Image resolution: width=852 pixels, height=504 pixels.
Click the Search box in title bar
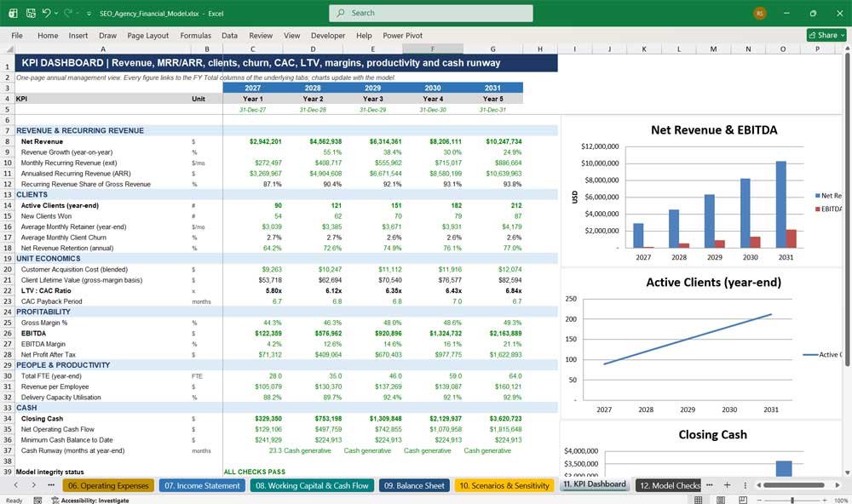pos(431,13)
